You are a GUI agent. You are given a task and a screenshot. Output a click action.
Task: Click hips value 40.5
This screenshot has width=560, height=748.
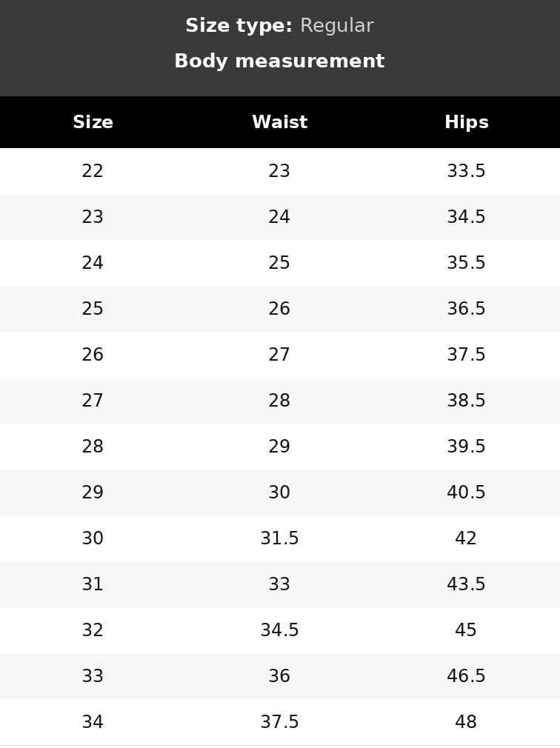click(466, 492)
